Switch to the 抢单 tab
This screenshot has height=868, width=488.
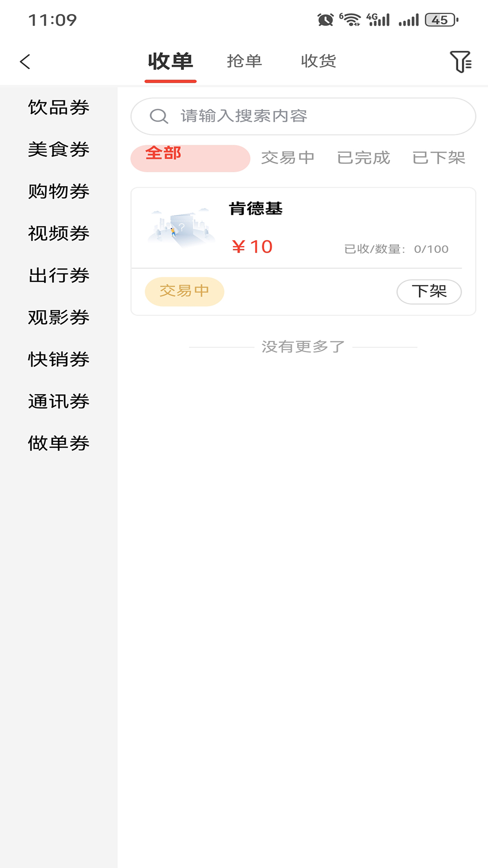(244, 61)
